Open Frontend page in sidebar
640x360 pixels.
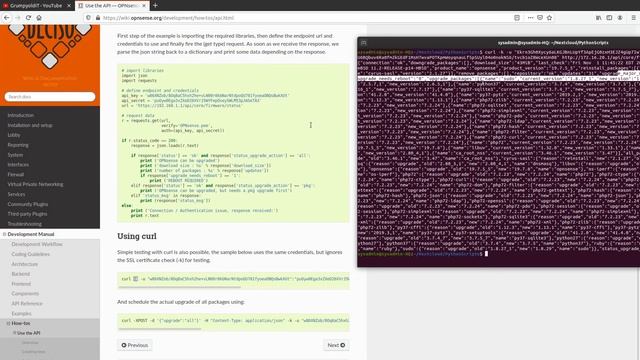point(21,284)
